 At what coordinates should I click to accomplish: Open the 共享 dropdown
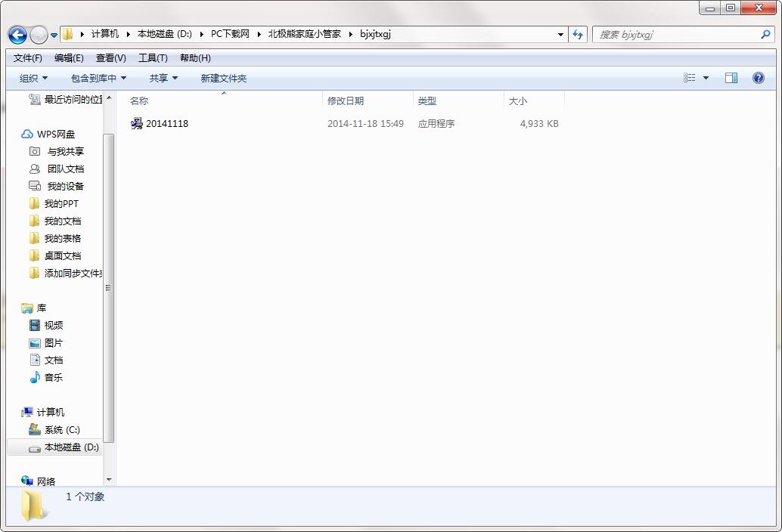[x=163, y=78]
